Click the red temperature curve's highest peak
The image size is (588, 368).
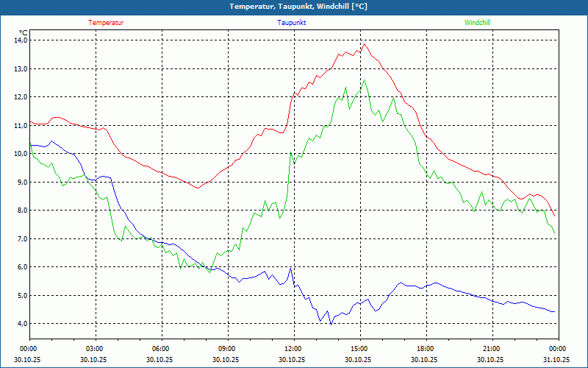[x=363, y=44]
